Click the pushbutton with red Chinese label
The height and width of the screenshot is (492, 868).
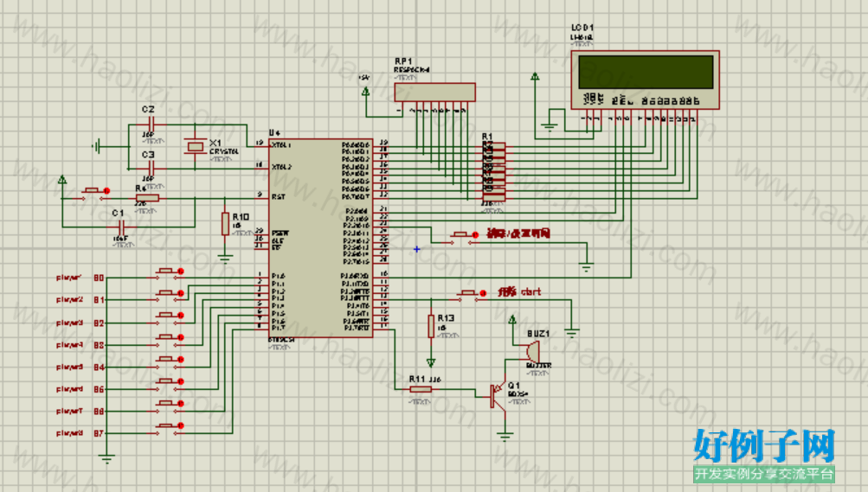pos(464,237)
